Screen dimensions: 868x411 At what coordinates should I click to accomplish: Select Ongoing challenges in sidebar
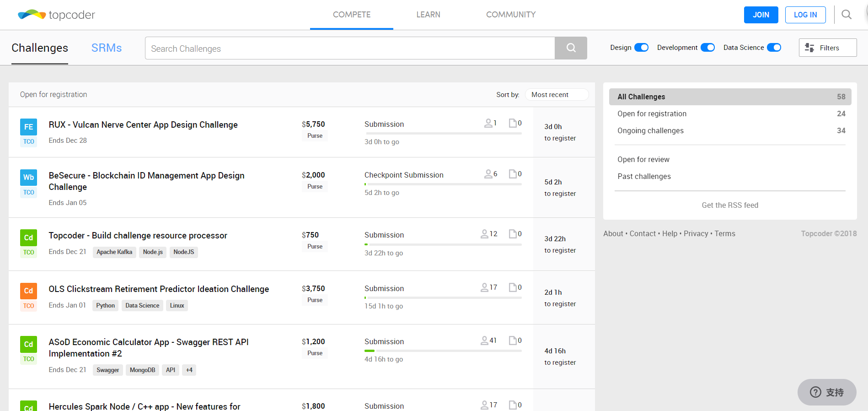click(730, 130)
